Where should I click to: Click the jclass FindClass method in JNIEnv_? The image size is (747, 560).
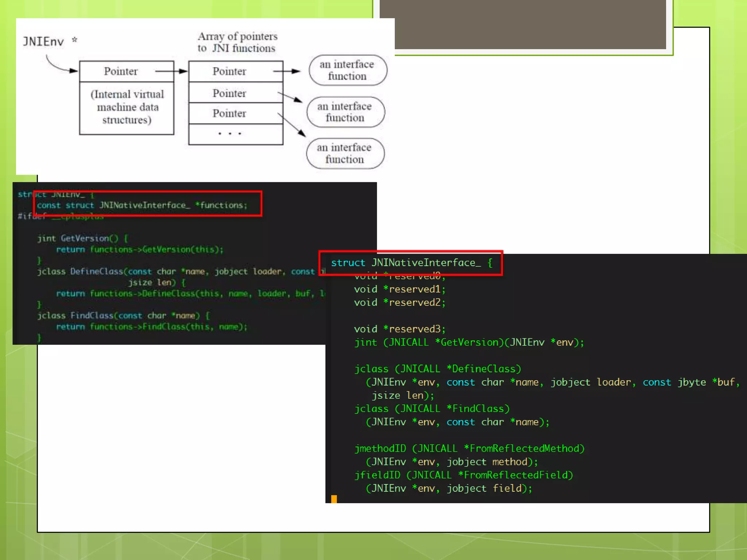(123, 315)
